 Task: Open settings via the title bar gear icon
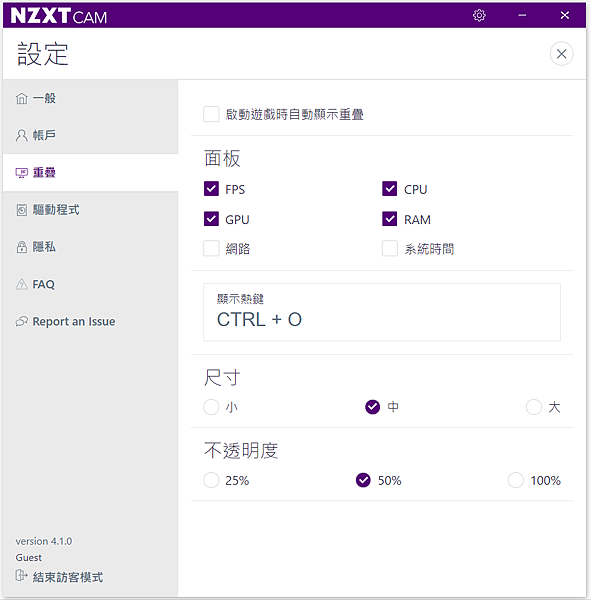[x=479, y=15]
